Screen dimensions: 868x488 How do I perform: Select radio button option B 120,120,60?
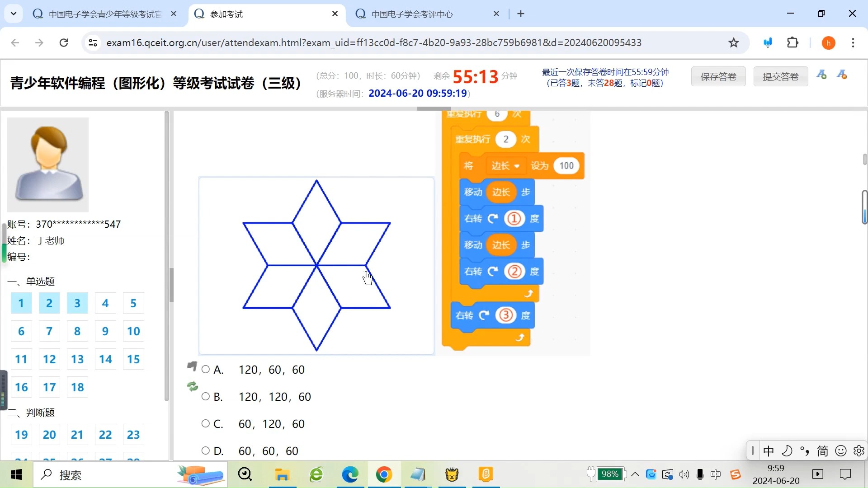coord(205,396)
